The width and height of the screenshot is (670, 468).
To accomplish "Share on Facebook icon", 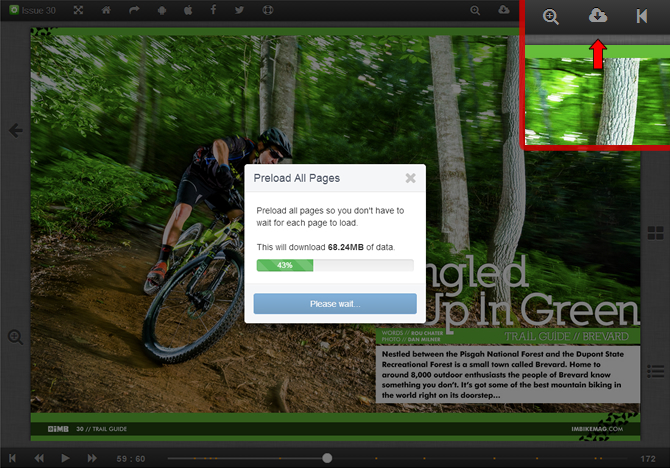I will click(x=213, y=10).
